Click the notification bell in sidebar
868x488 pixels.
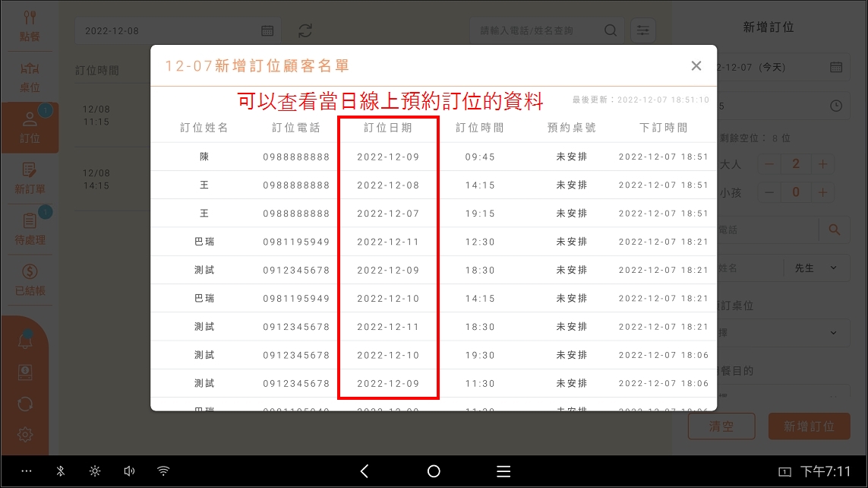(x=25, y=341)
